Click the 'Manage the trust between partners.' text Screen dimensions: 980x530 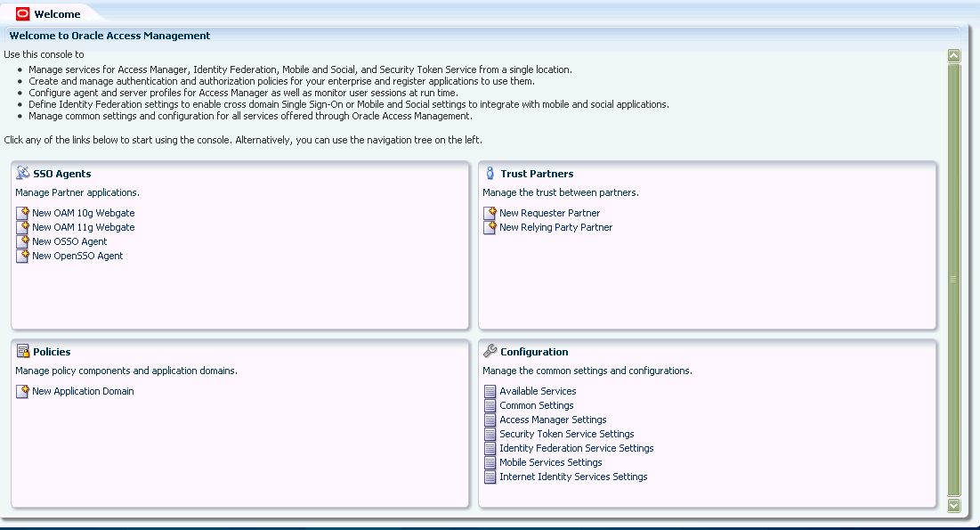tap(561, 192)
